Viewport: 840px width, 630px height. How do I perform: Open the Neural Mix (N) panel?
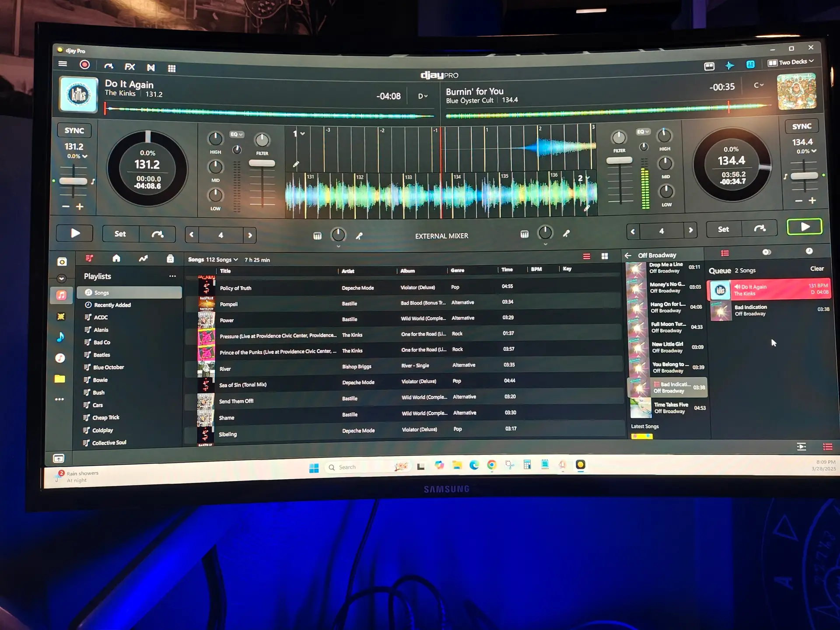tap(151, 67)
